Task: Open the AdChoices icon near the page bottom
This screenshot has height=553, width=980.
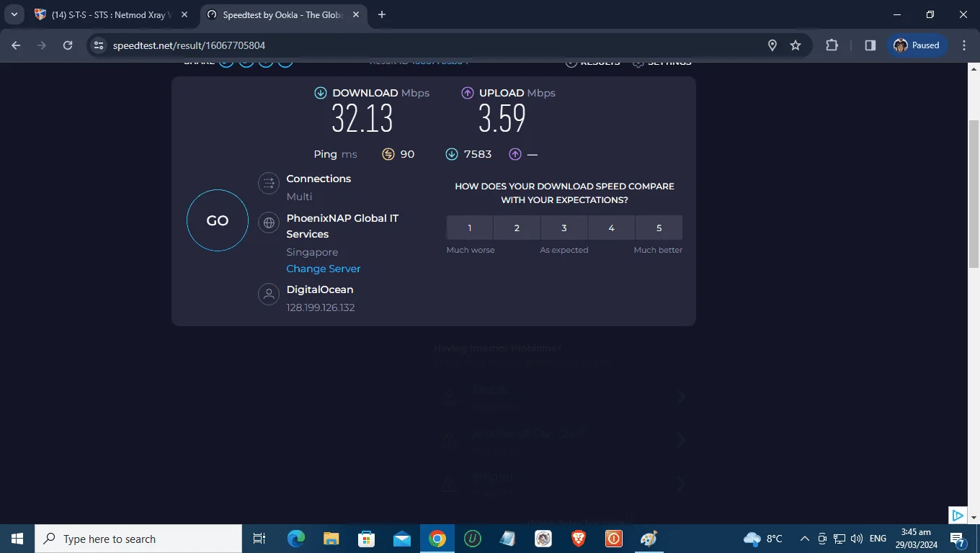Action: coord(957,515)
